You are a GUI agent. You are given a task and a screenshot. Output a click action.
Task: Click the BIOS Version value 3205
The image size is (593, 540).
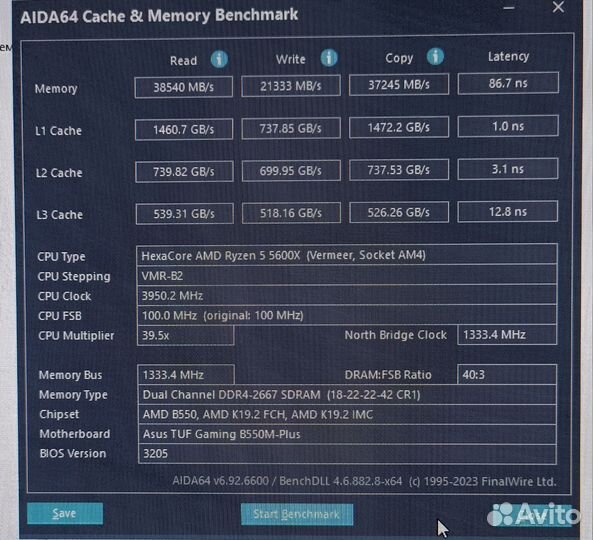click(347, 454)
